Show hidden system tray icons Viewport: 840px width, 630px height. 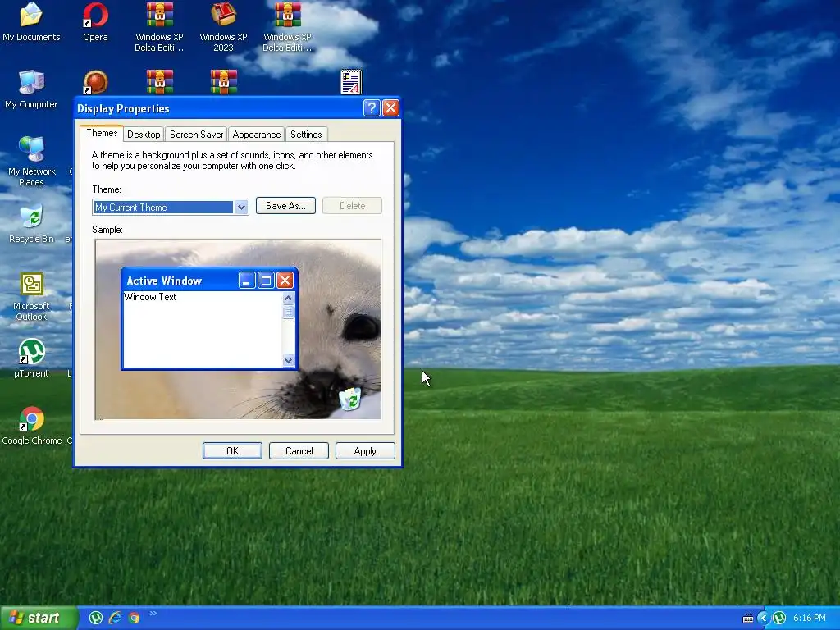763,619
